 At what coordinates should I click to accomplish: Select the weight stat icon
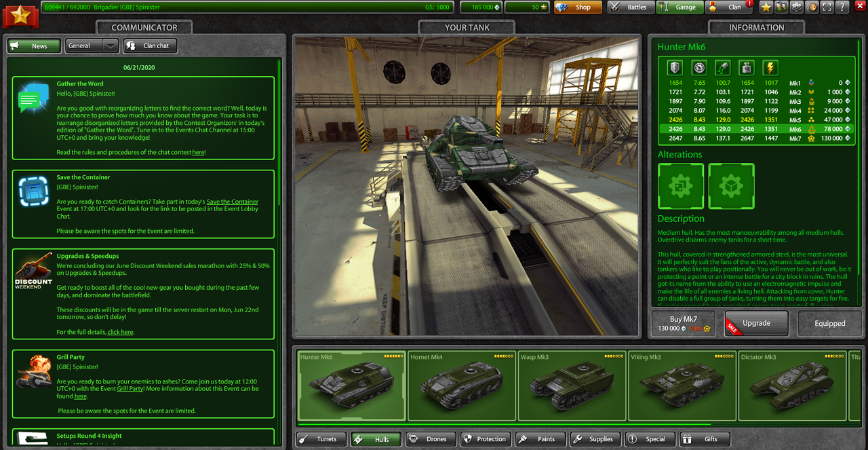point(747,67)
